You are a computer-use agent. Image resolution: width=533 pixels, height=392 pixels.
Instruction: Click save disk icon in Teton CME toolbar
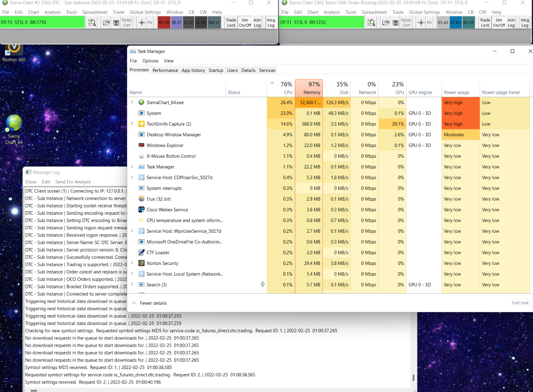coord(396,23)
